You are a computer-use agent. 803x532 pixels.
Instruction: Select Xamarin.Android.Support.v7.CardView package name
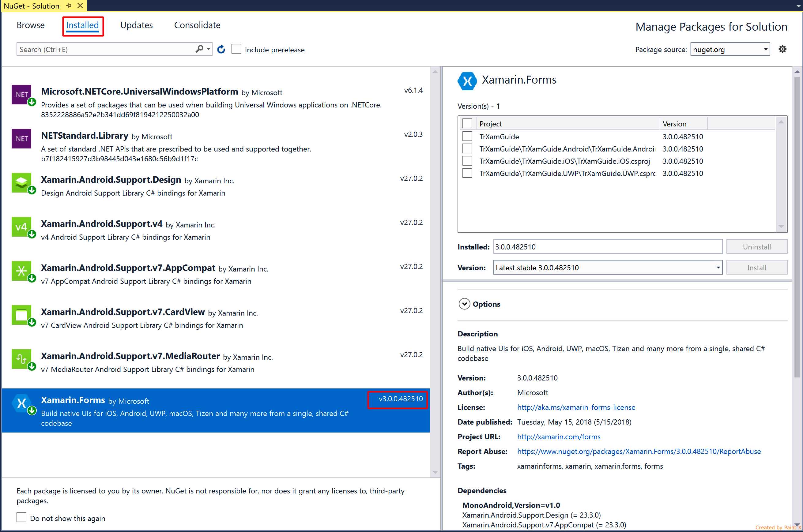[x=123, y=312]
